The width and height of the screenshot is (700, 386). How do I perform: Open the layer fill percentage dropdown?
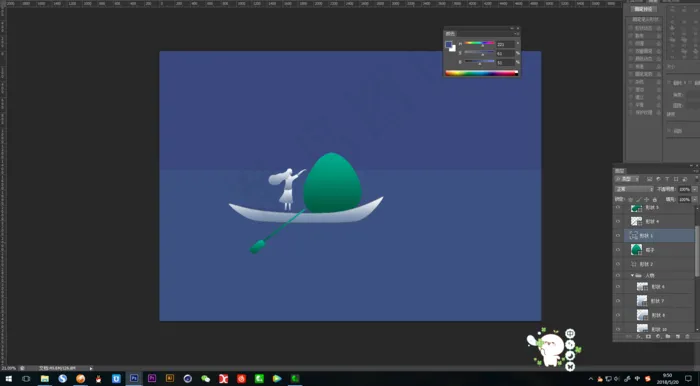(x=694, y=199)
